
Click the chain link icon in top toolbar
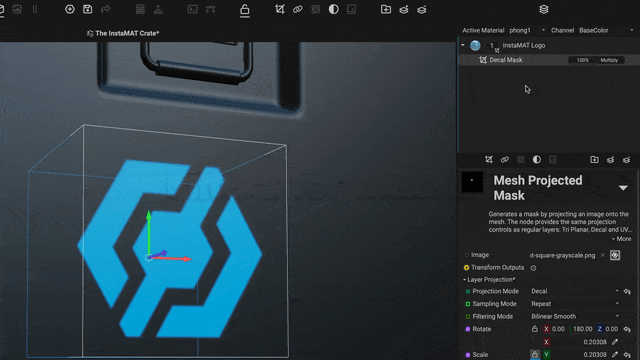click(x=298, y=9)
